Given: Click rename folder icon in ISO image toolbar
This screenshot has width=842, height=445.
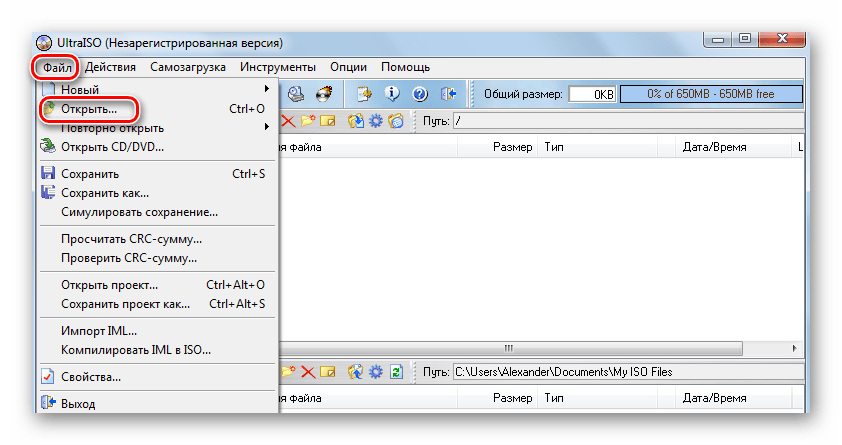Looking at the screenshot, I should tap(328, 121).
